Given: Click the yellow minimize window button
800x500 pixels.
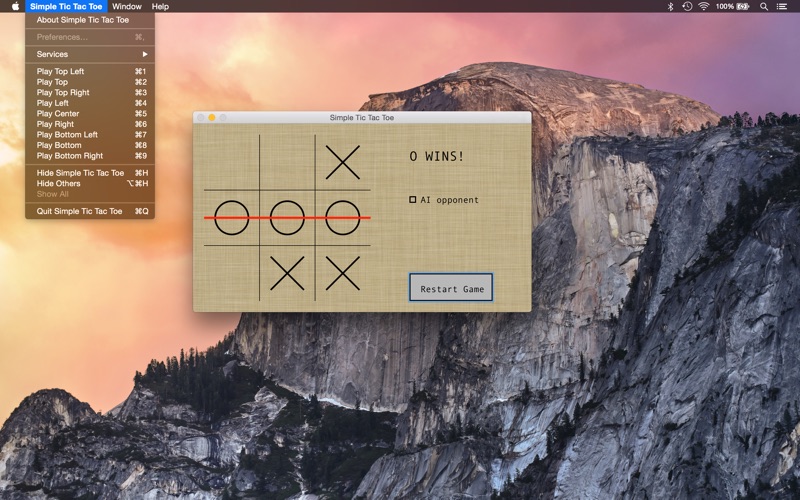Looking at the screenshot, I should tap(212, 117).
